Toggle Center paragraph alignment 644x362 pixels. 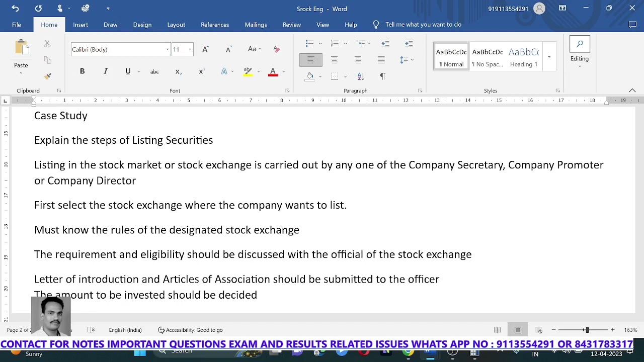(334, 60)
